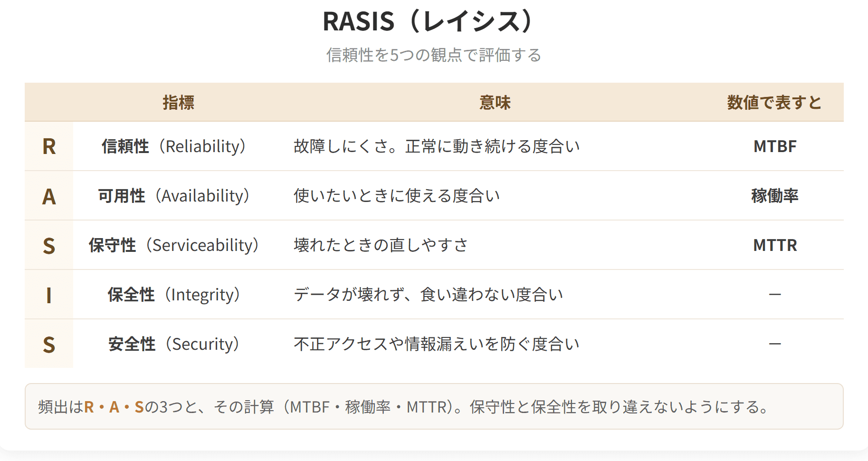Click the letter "S" in the 安全性 row

[x=49, y=344]
